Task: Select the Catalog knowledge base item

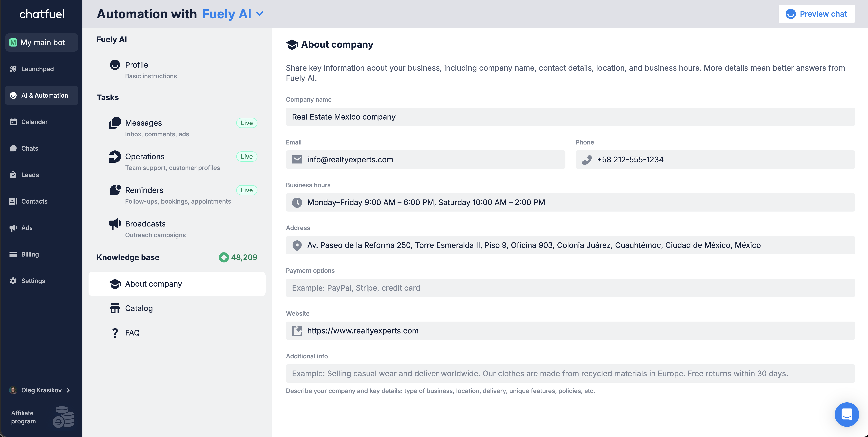Action: tap(139, 308)
